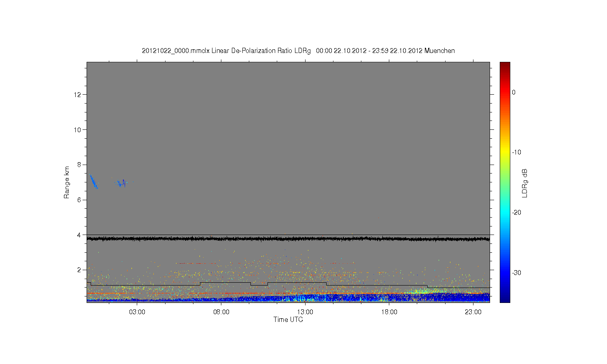Image resolution: width=607 pixels, height=364 pixels.
Task: Click the colorbar value 0
Action: (514, 92)
